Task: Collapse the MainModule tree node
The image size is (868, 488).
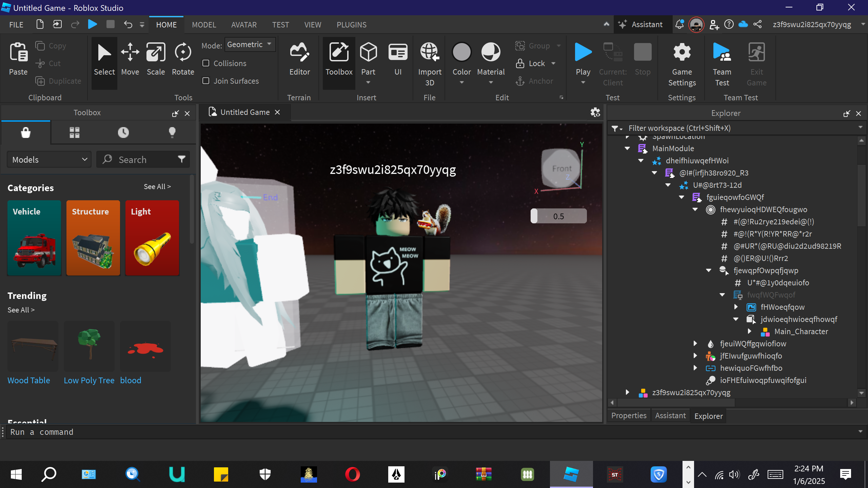Action: point(627,148)
